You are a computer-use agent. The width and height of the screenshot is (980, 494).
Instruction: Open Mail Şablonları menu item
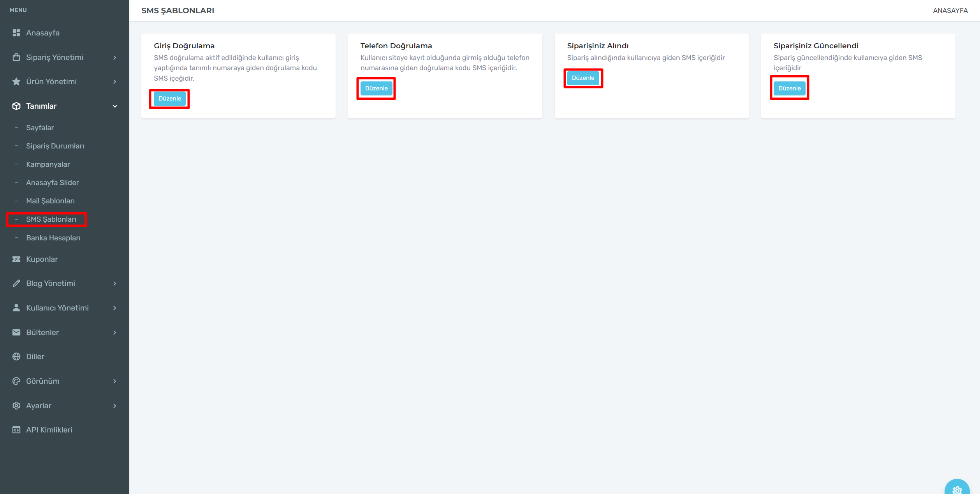50,201
